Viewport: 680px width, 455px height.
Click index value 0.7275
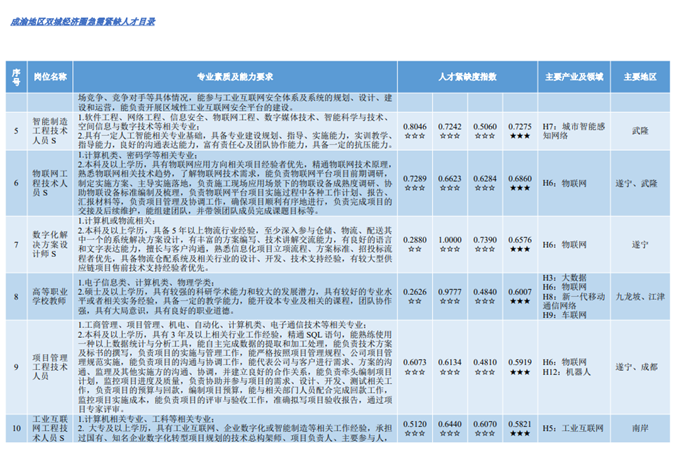pos(520,126)
